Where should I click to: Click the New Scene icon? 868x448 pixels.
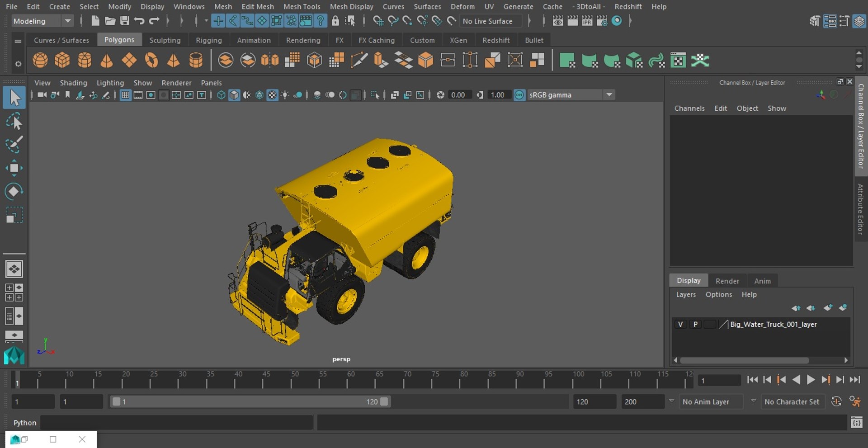tap(95, 21)
